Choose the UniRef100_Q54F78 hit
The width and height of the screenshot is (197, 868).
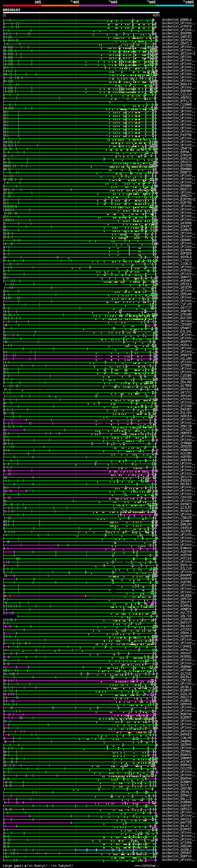[x=177, y=149]
